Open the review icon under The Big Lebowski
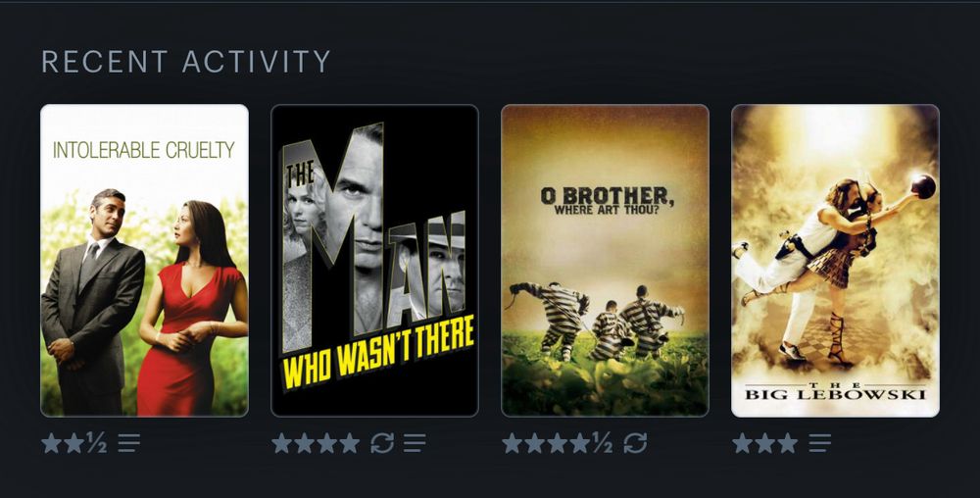 point(820,444)
